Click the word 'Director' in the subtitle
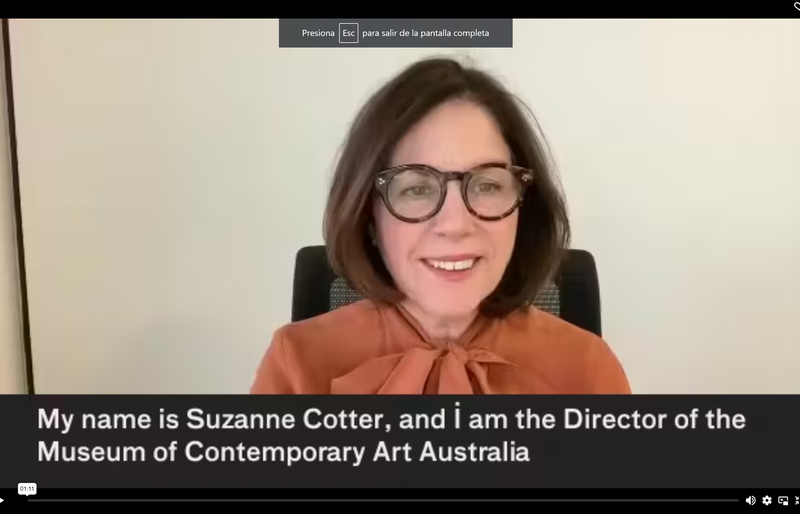 click(x=615, y=419)
